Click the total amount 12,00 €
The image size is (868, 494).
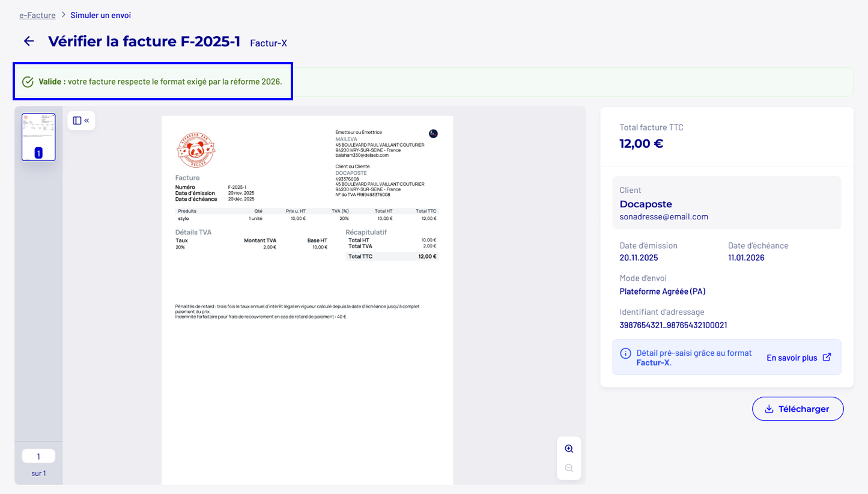(x=642, y=144)
